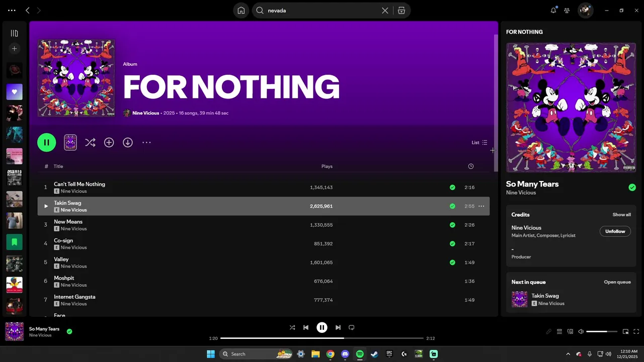Viewport: 644px width, 362px height.
Task: Open the miniplayer
Action: pyautogui.click(x=625, y=332)
